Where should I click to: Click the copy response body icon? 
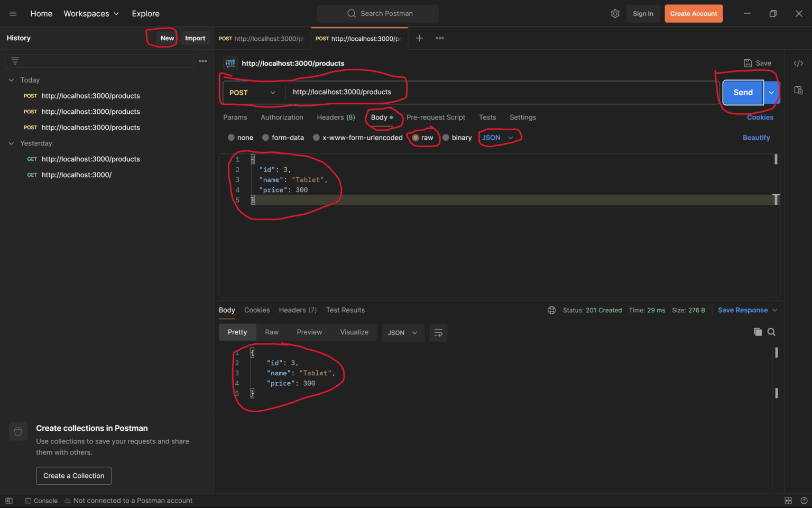coord(758,332)
